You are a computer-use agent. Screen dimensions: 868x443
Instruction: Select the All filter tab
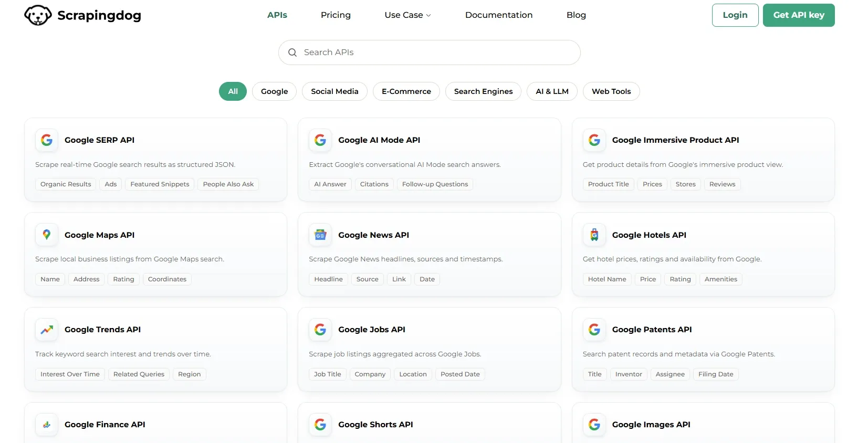click(233, 91)
